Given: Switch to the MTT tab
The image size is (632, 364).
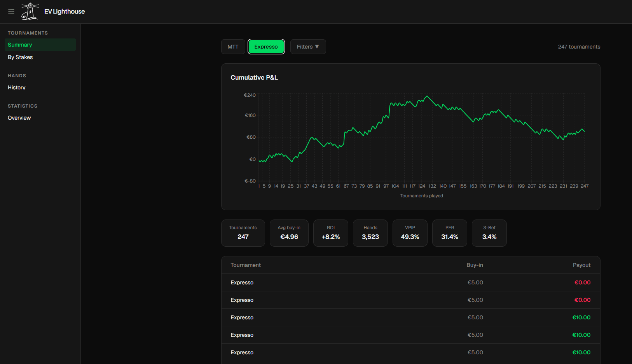Looking at the screenshot, I should pyautogui.click(x=233, y=47).
